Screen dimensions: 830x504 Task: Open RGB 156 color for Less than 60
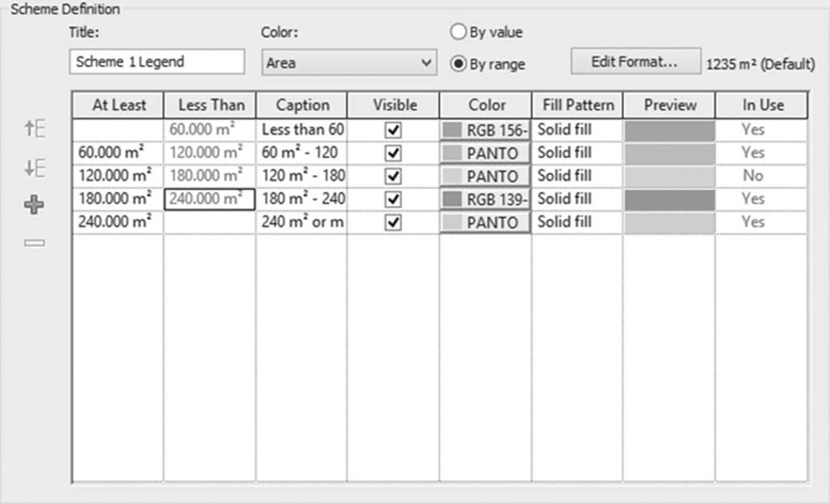coord(485,130)
